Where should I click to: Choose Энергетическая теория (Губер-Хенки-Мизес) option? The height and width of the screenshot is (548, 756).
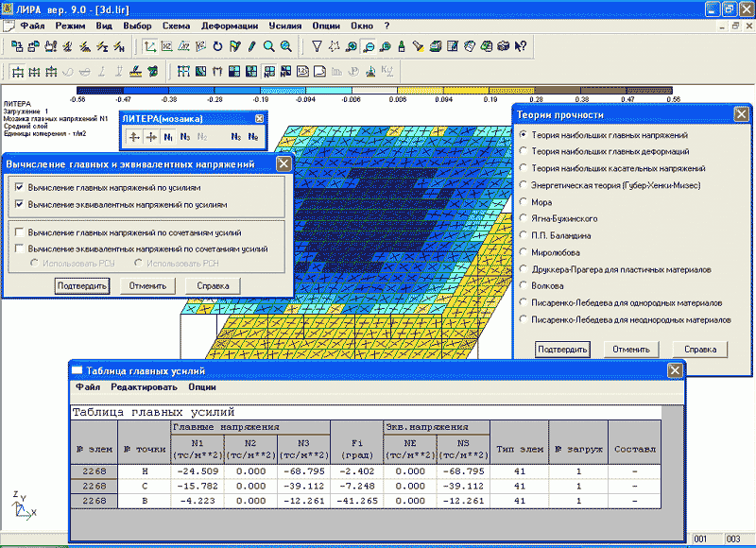point(523,185)
